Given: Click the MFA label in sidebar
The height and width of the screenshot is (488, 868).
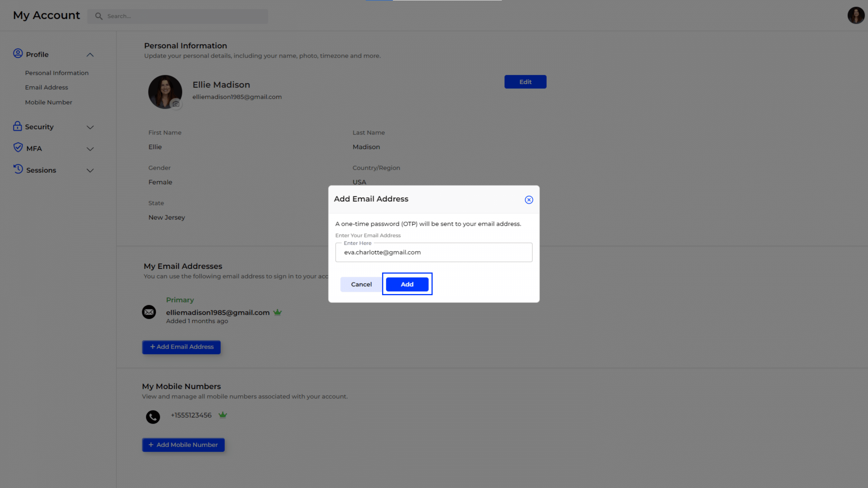Looking at the screenshot, I should coord(34,149).
